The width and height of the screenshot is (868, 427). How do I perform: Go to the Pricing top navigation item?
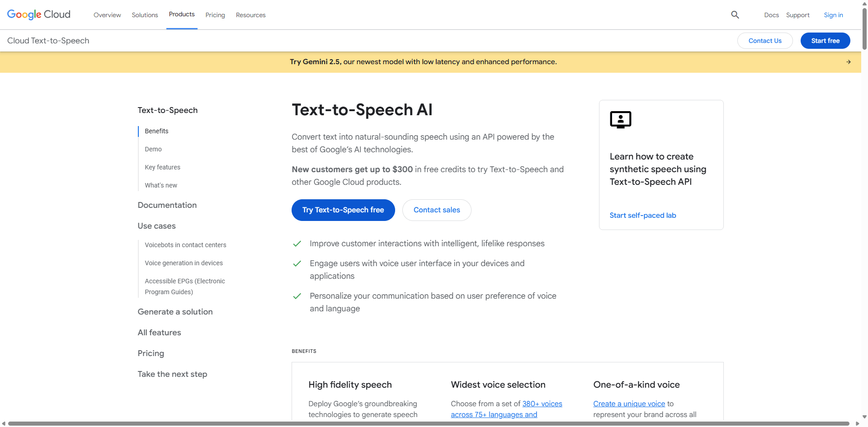(215, 15)
